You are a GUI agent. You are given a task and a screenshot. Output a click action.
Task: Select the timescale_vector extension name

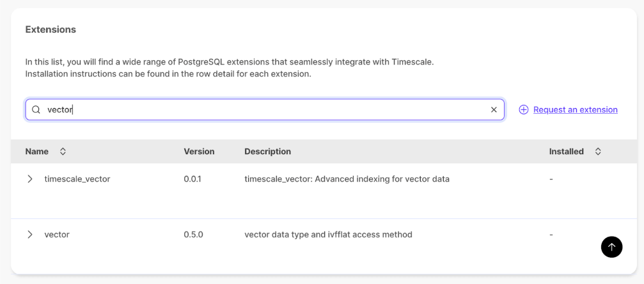(77, 179)
